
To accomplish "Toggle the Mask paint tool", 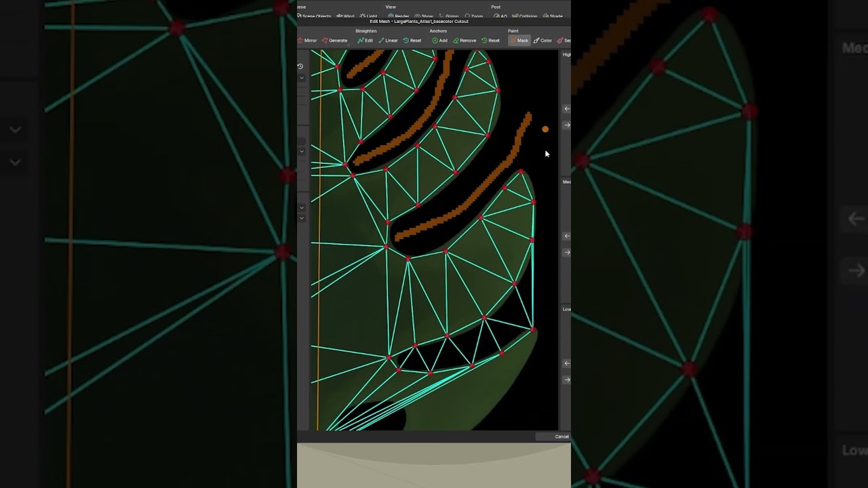I will (519, 41).
